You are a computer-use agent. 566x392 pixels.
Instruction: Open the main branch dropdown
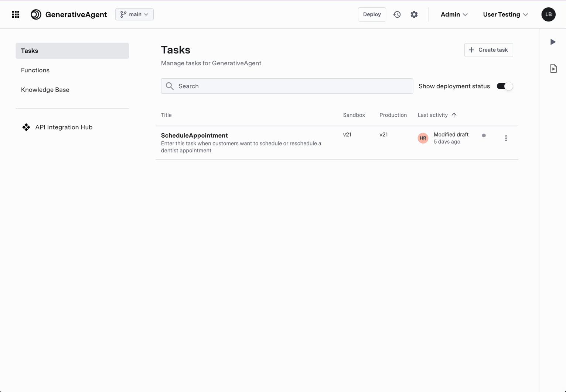[134, 14]
